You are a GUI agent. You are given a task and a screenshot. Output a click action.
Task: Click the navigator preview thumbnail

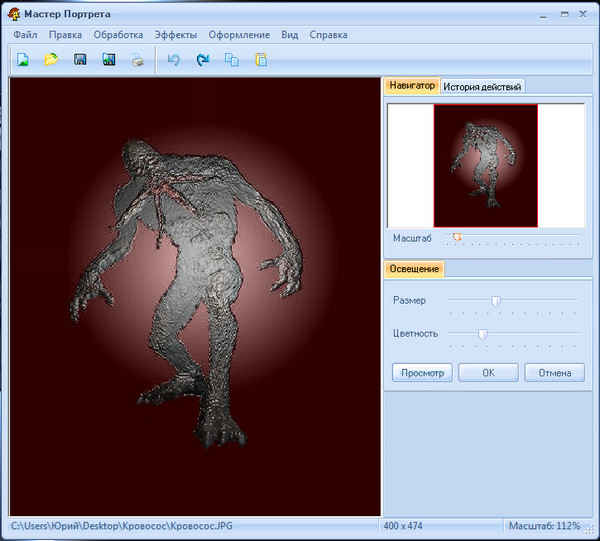485,165
